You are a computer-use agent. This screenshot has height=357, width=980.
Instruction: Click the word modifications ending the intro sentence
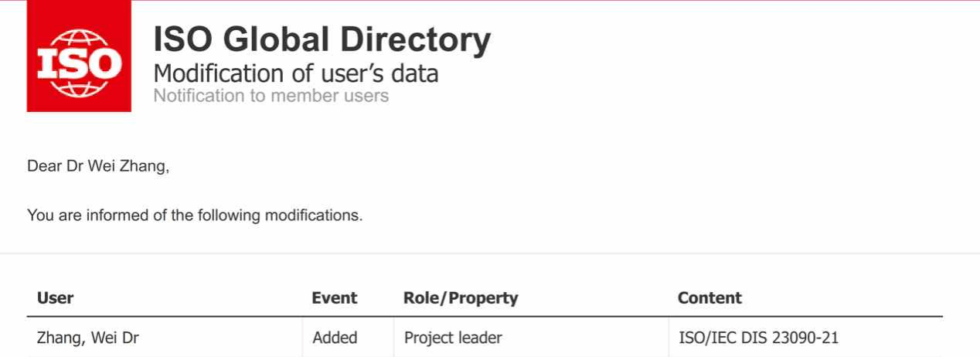pos(314,216)
